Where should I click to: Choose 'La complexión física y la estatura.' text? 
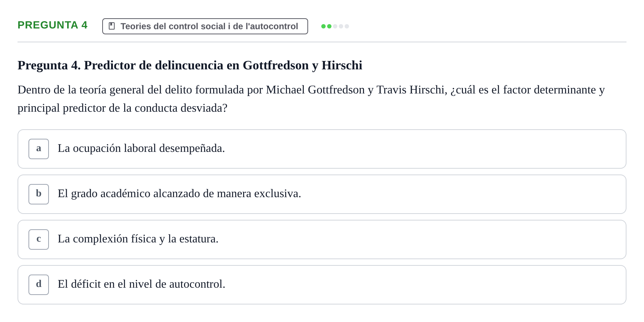138,239
